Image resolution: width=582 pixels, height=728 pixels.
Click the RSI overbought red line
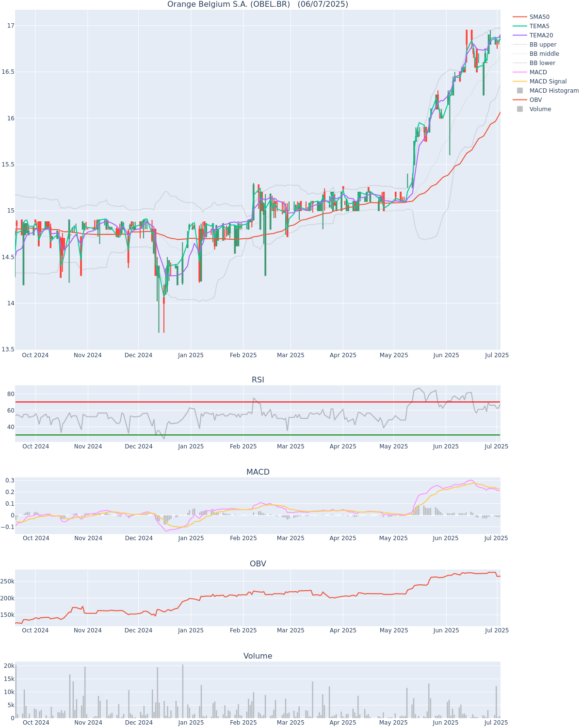coord(258,402)
